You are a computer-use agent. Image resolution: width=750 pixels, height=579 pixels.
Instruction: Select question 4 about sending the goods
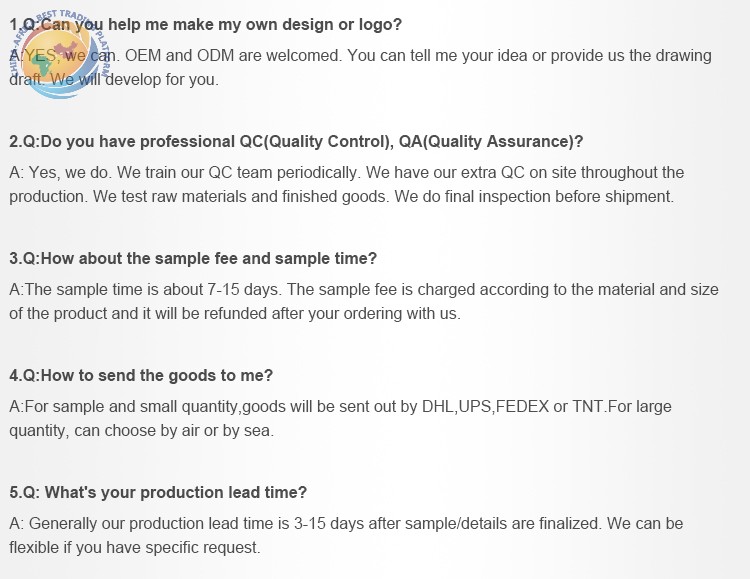point(141,376)
